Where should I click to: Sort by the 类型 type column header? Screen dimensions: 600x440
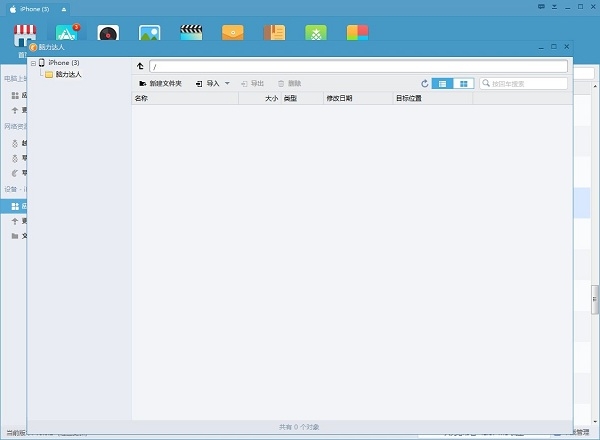tap(302, 98)
